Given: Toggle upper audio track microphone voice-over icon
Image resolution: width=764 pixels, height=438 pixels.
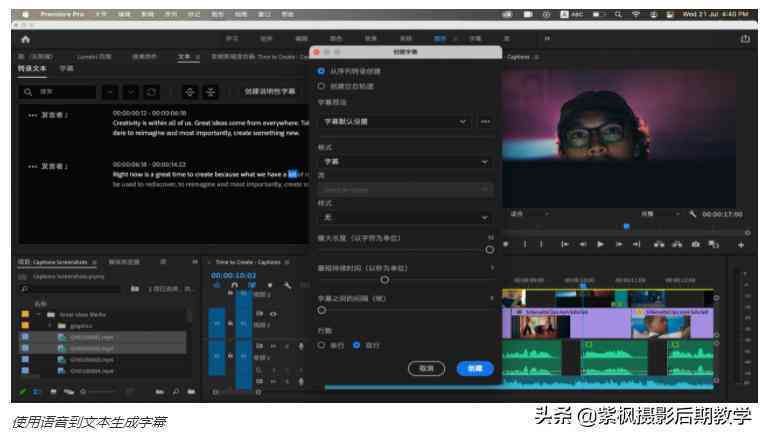Looking at the screenshot, I should [301, 346].
